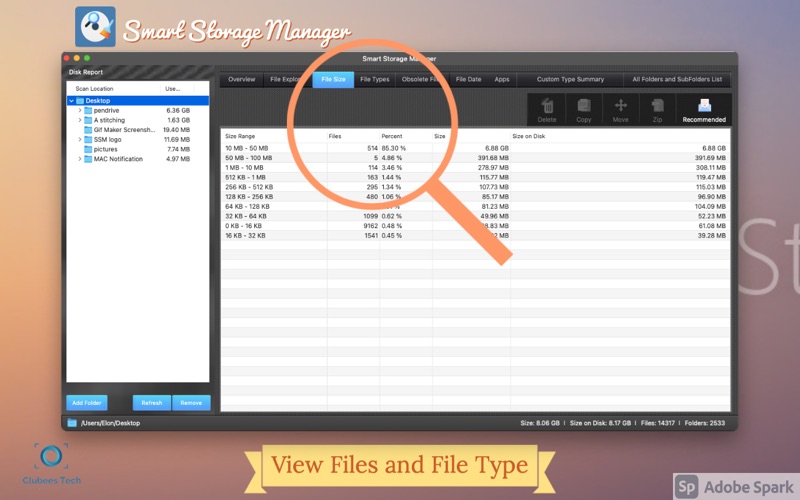The image size is (800, 500).
Task: Click the Folders: 2533 status entry
Action: click(x=704, y=423)
